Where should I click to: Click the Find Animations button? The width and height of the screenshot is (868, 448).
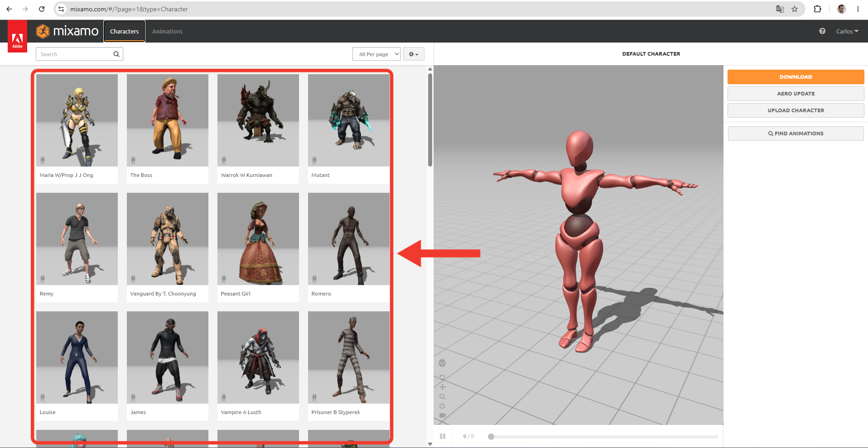pyautogui.click(x=796, y=133)
